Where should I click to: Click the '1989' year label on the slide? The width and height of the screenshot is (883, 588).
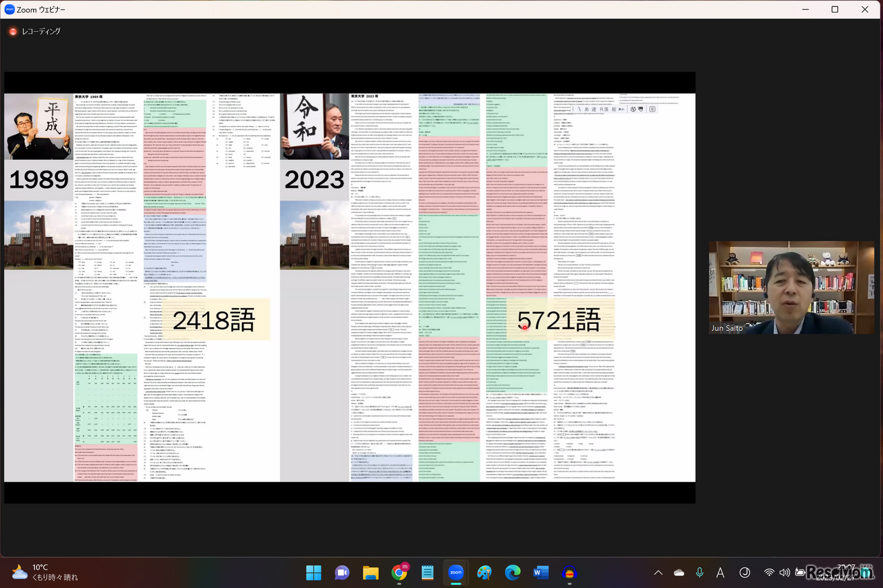tap(39, 181)
